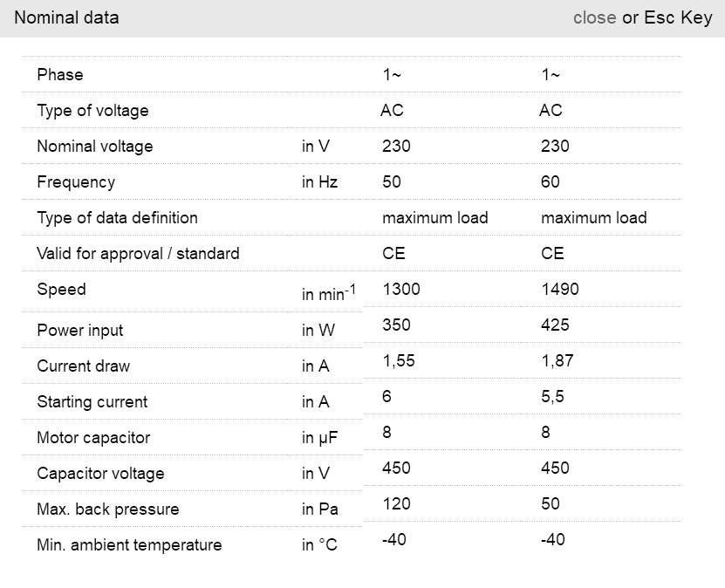Click the close link in the header

(x=594, y=17)
